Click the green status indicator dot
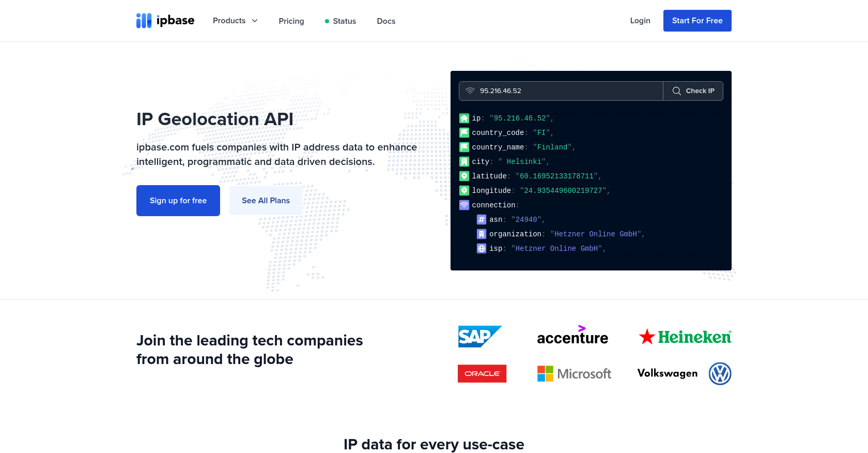Image resolution: width=868 pixels, height=453 pixels. (x=327, y=21)
